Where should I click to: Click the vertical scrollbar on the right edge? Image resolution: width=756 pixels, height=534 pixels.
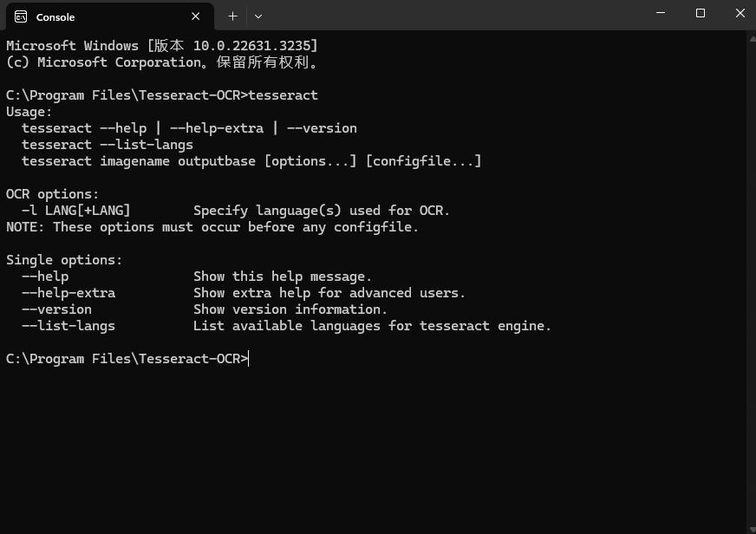point(751,260)
